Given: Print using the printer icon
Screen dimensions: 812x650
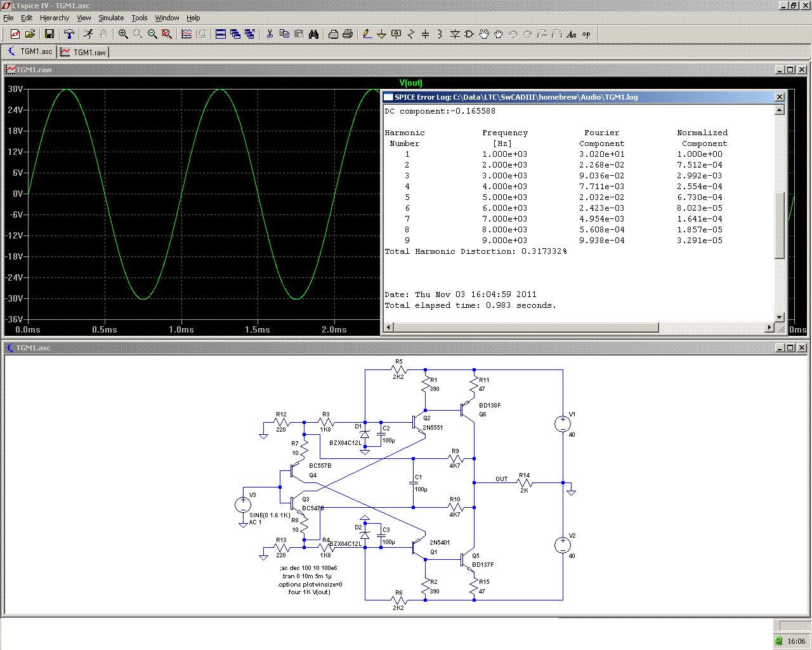Looking at the screenshot, I should click(x=348, y=34).
